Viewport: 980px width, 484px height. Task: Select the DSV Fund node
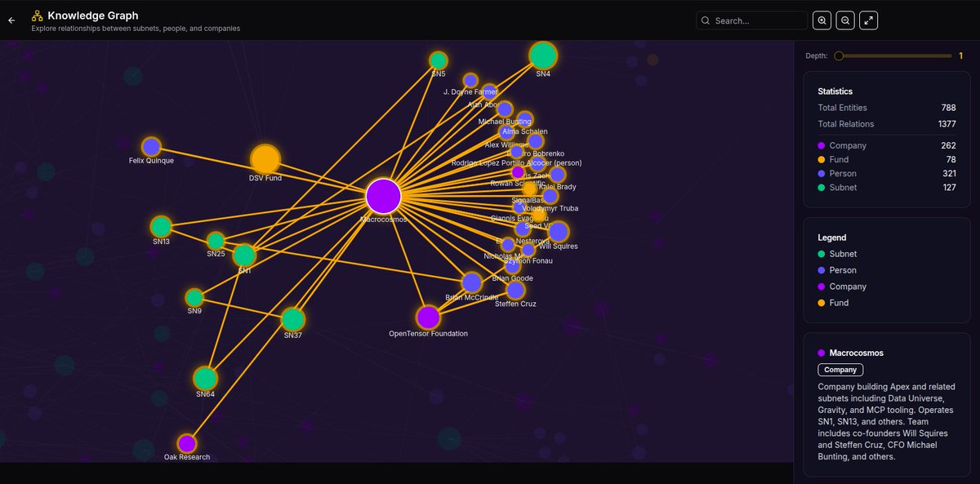(265, 159)
